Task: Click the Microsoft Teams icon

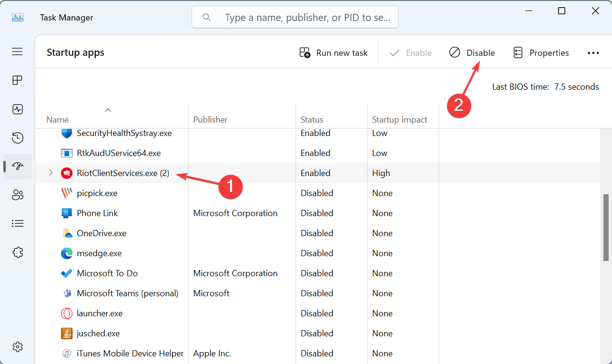Action: [x=67, y=293]
